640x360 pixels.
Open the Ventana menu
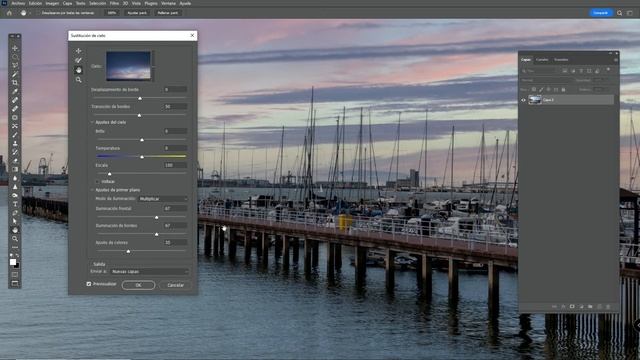[x=168, y=3]
